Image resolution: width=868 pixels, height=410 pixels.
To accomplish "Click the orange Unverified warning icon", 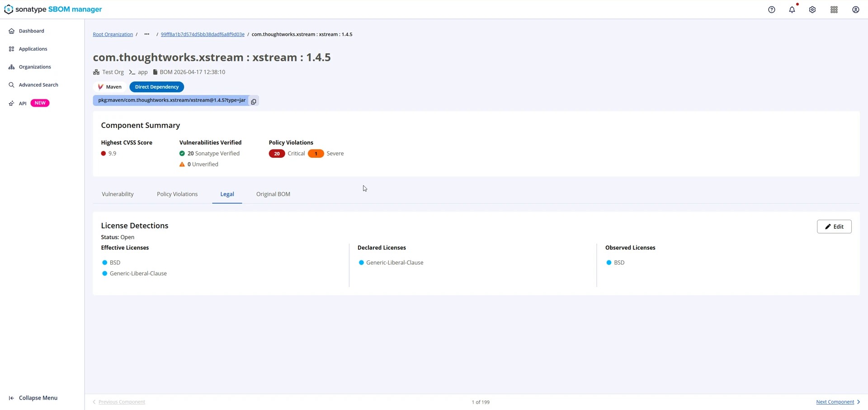I will (x=182, y=164).
